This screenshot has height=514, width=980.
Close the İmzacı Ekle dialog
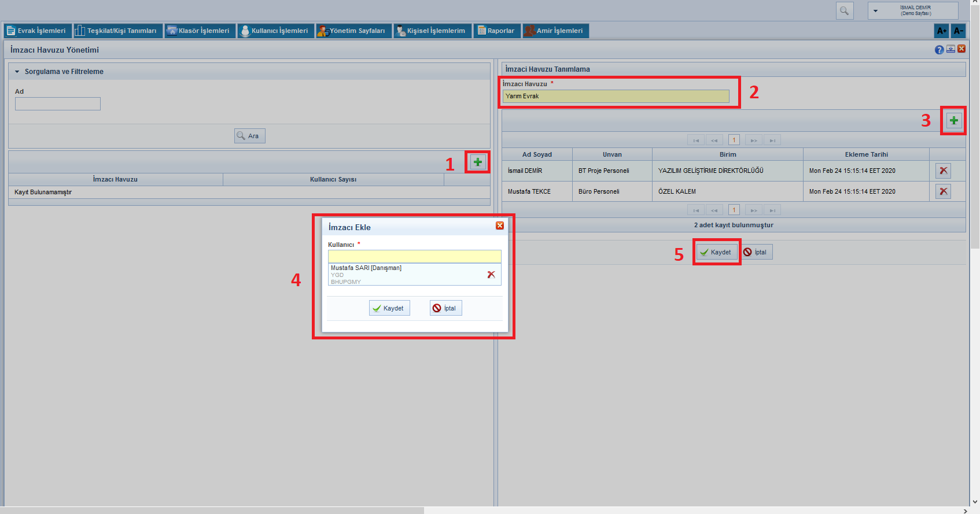point(500,225)
